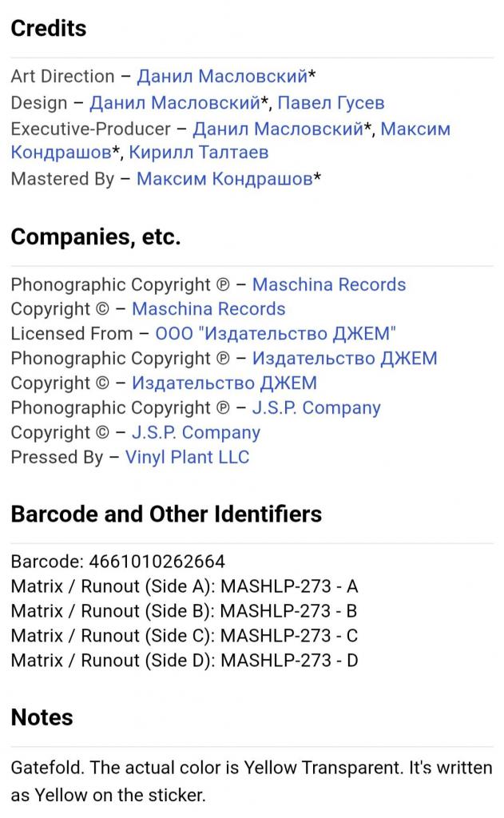Click Павел Гусев in Design credits
The width and height of the screenshot is (504, 818).
pos(331,103)
